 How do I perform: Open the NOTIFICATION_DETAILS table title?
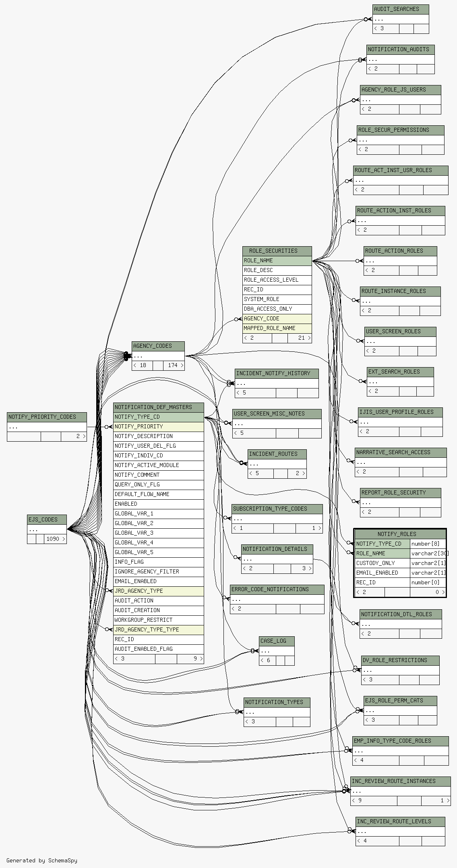(x=277, y=549)
